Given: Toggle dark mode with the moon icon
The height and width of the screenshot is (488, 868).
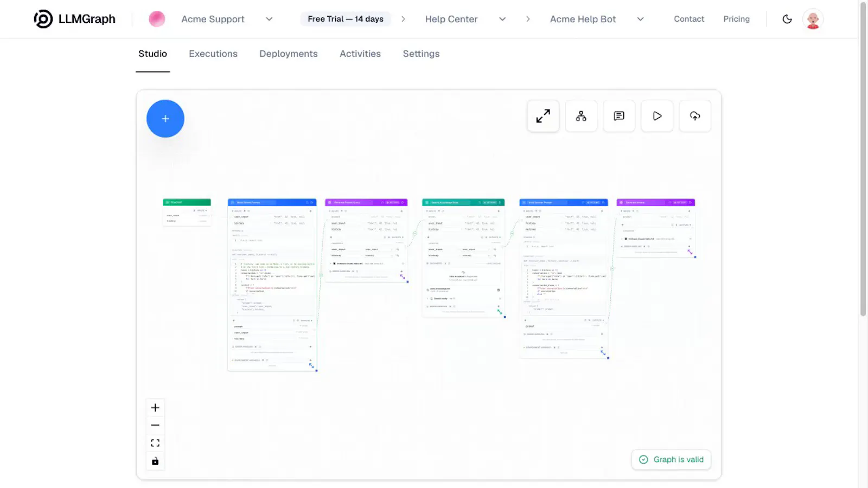Looking at the screenshot, I should pos(787,19).
